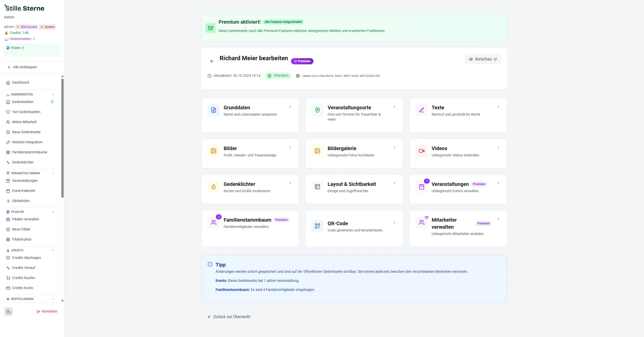Collapse the GEDENKSEITEN sidebar section
The height and width of the screenshot is (337, 644).
tap(53, 94)
